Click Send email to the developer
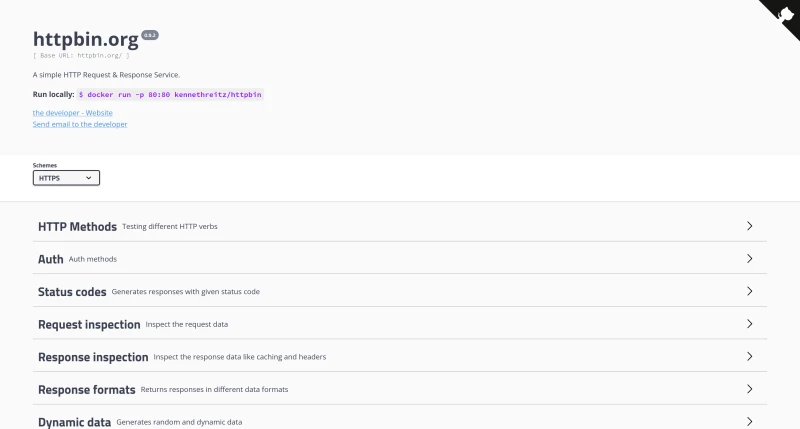This screenshot has height=429, width=800. [x=80, y=124]
